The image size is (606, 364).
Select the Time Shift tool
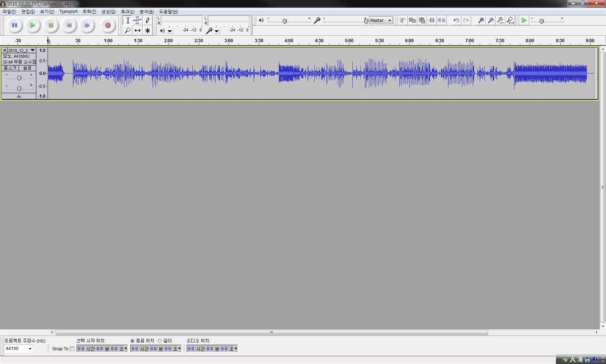137,31
